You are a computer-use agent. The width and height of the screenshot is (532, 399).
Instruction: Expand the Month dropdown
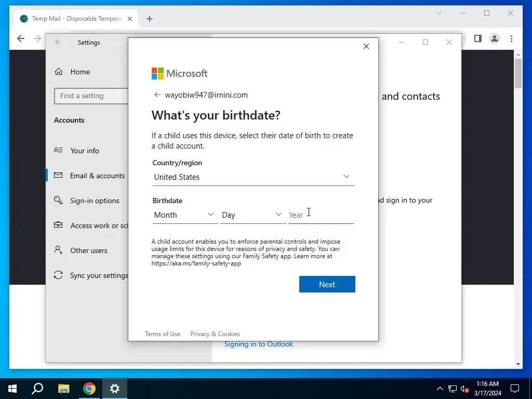pyautogui.click(x=185, y=215)
